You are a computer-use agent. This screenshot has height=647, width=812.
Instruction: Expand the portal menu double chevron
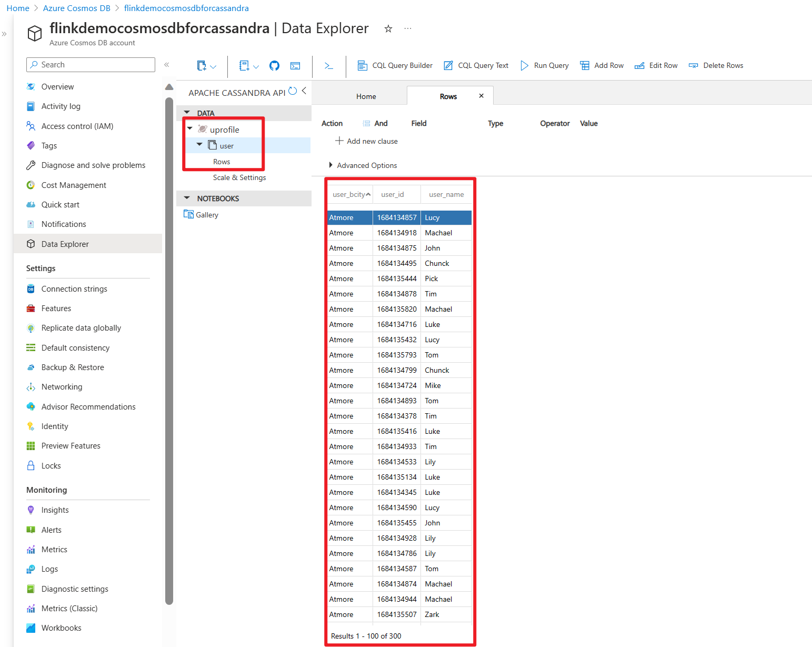tap(4, 34)
